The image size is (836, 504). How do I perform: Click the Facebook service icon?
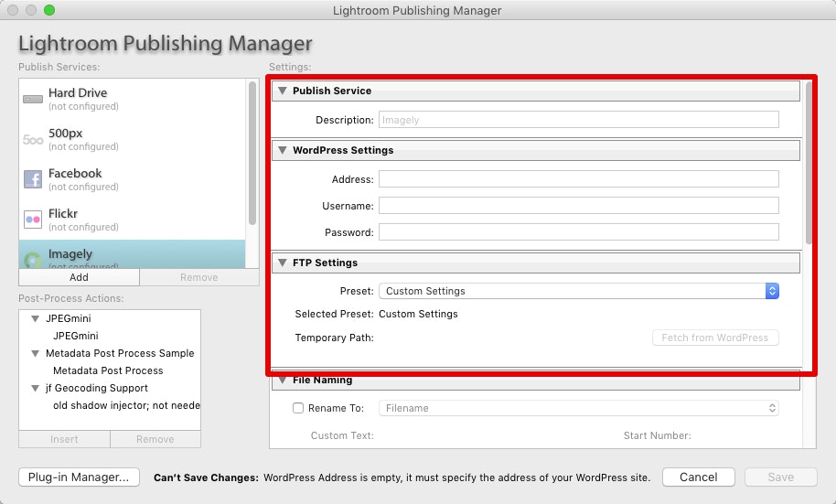[x=33, y=178]
